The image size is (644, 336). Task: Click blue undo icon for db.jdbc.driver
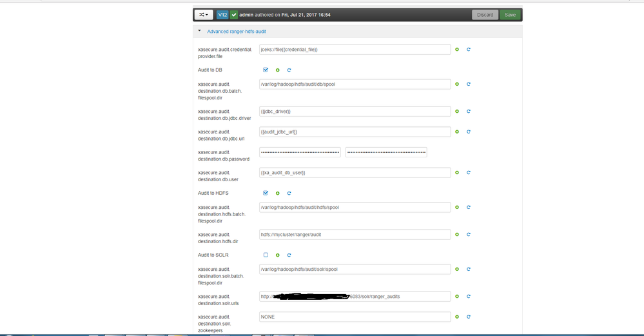(x=468, y=112)
